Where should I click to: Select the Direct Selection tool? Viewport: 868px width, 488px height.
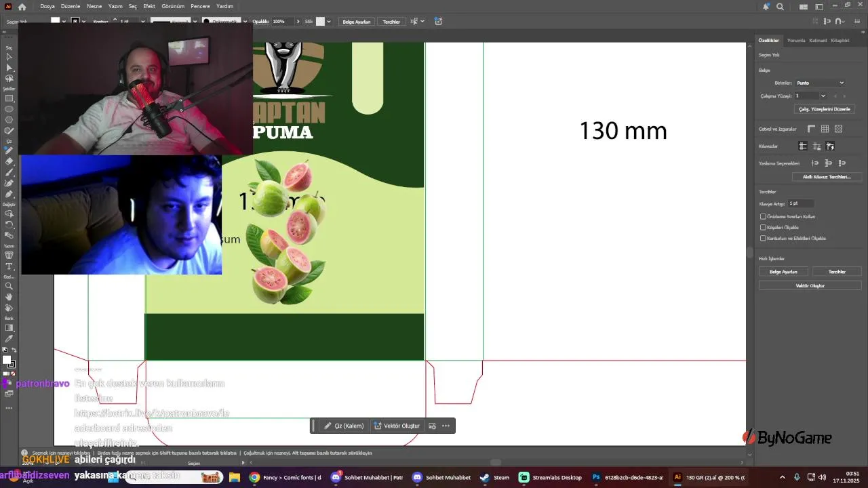9,68
